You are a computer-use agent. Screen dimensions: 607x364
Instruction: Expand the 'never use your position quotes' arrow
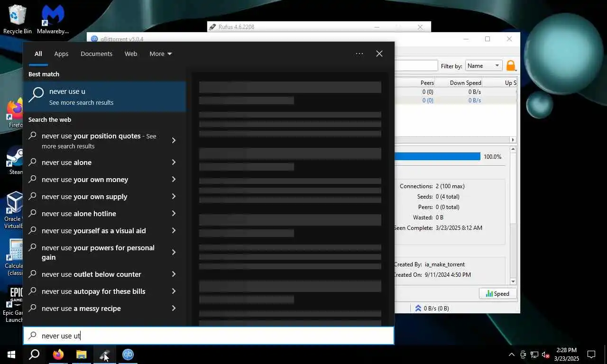pyautogui.click(x=174, y=140)
